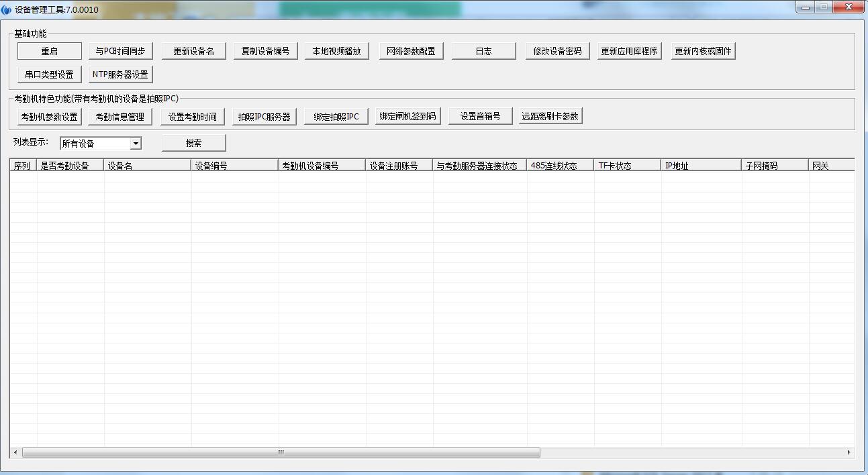Sync time with the 与PC时间同步 button
Screen dimensions: 868x475
point(121,51)
